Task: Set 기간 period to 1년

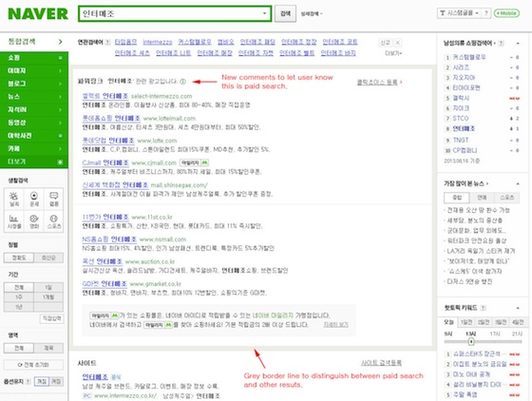Action: click(x=19, y=307)
